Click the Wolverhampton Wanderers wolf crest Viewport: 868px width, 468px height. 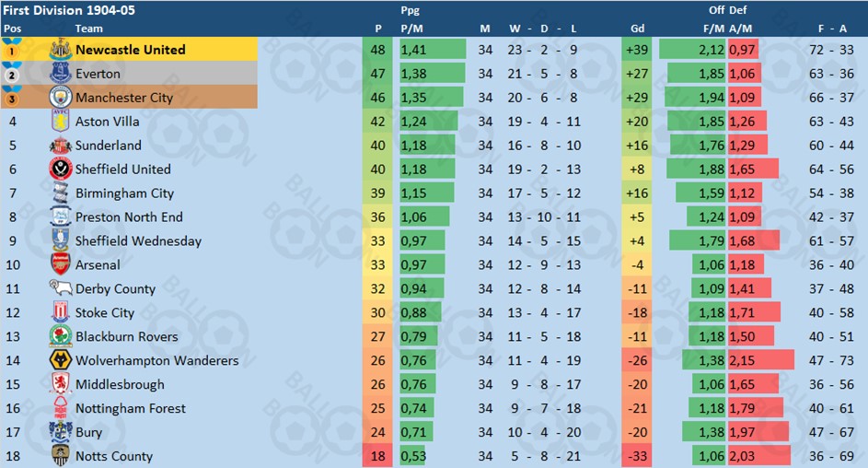tap(60, 361)
